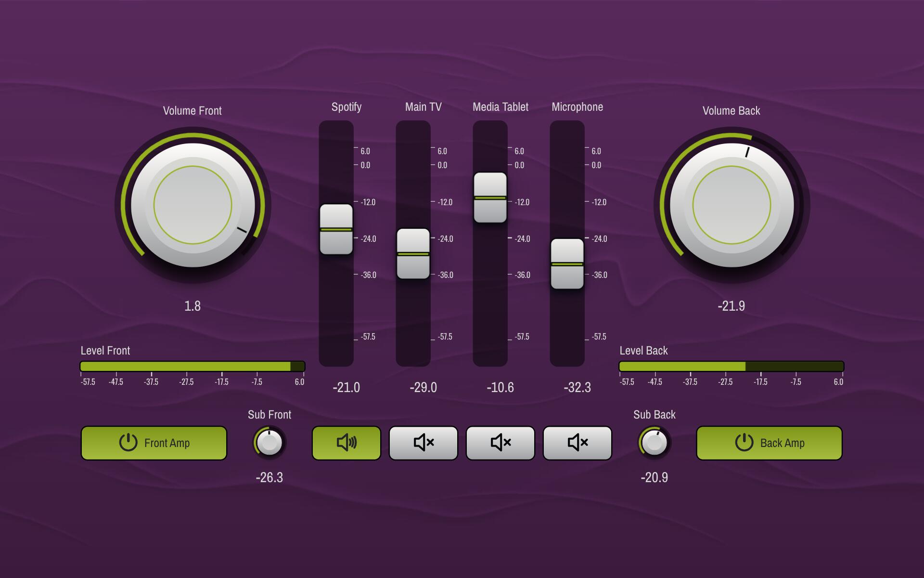Click the Volume Back large knob
924x578 pixels.
click(731, 205)
